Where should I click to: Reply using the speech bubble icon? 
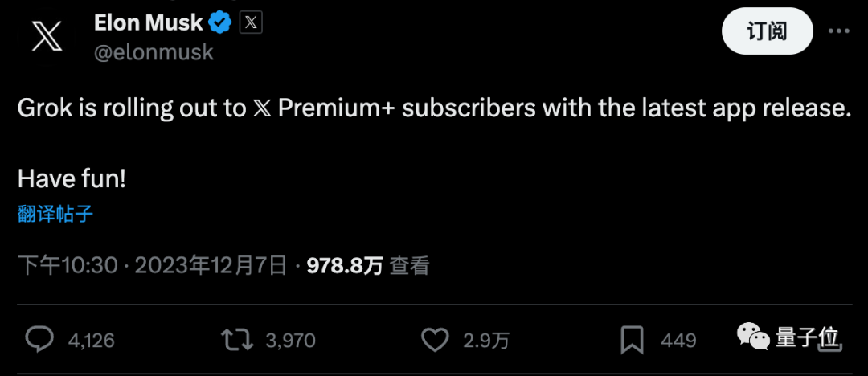[x=40, y=340]
